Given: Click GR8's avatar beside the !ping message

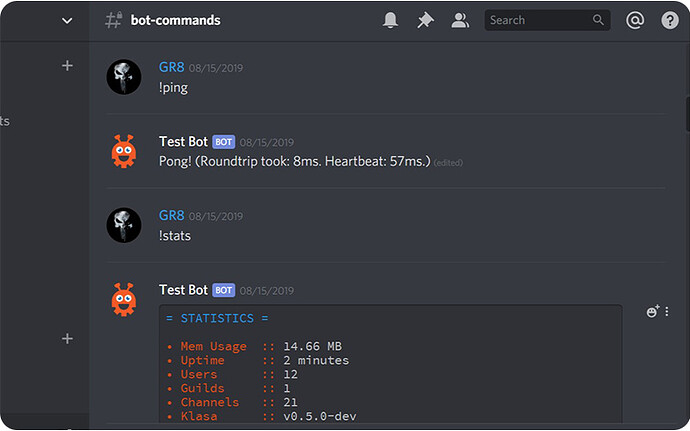Looking at the screenshot, I should (124, 76).
